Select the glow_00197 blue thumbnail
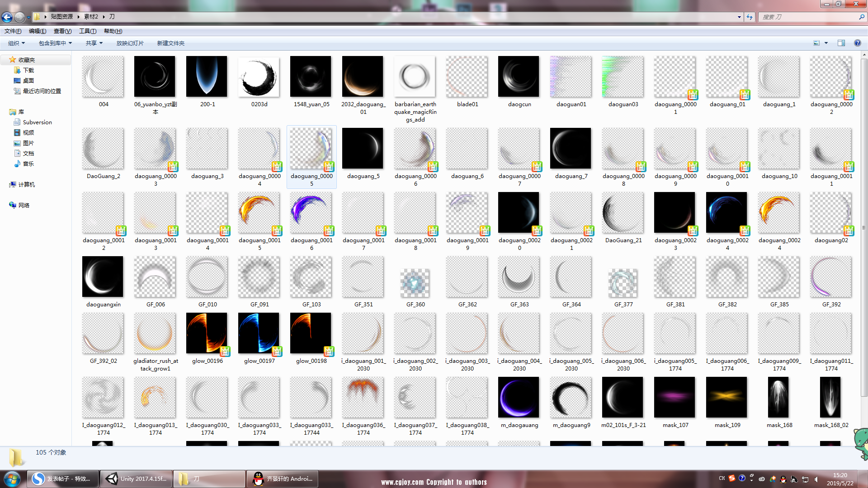The height and width of the screenshot is (488, 868). [259, 333]
